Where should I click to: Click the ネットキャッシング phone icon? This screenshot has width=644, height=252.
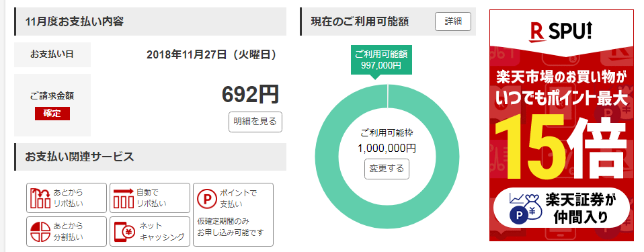(124, 232)
